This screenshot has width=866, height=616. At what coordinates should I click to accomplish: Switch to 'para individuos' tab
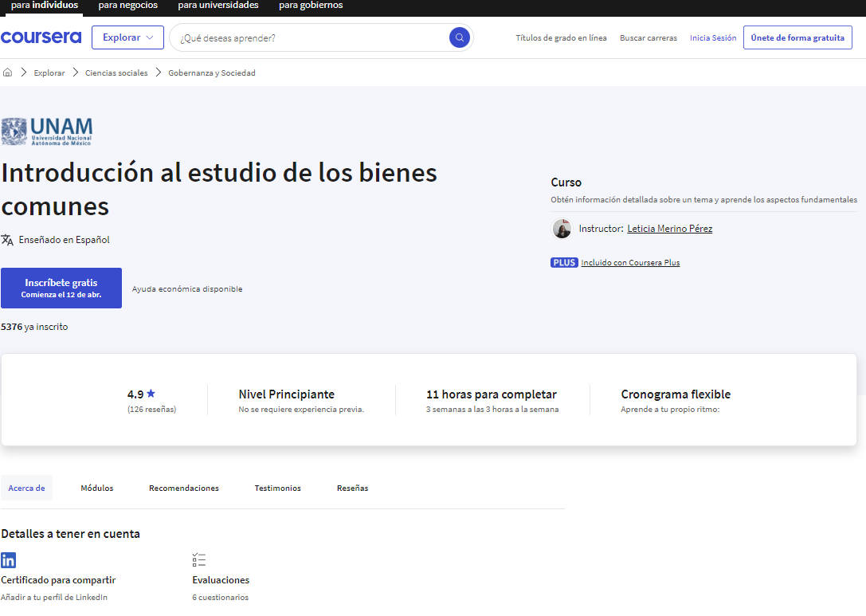(x=44, y=6)
